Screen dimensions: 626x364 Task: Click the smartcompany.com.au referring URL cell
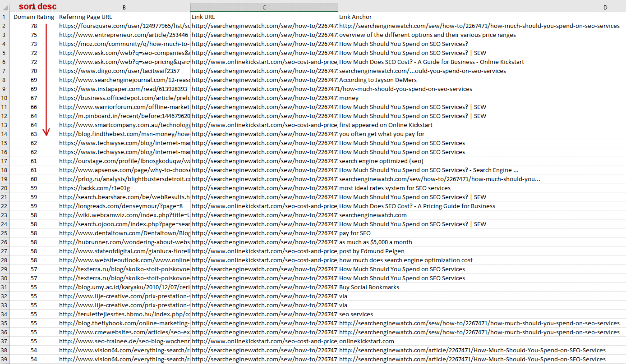[124, 125]
